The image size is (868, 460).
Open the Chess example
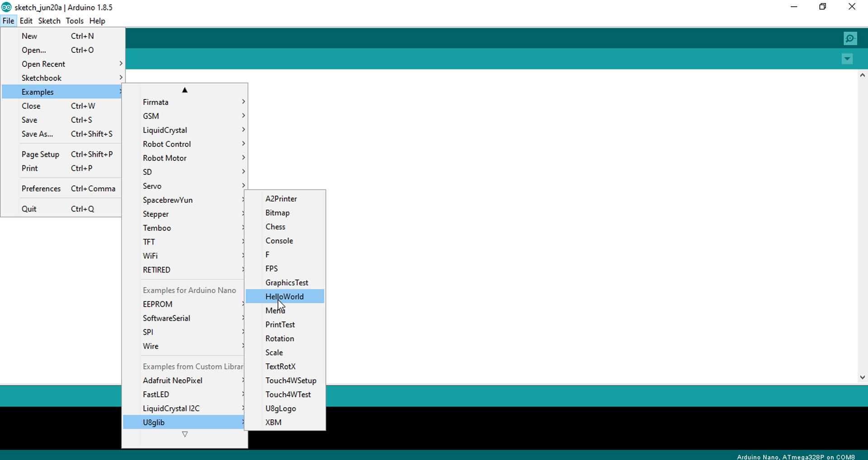tap(285, 227)
